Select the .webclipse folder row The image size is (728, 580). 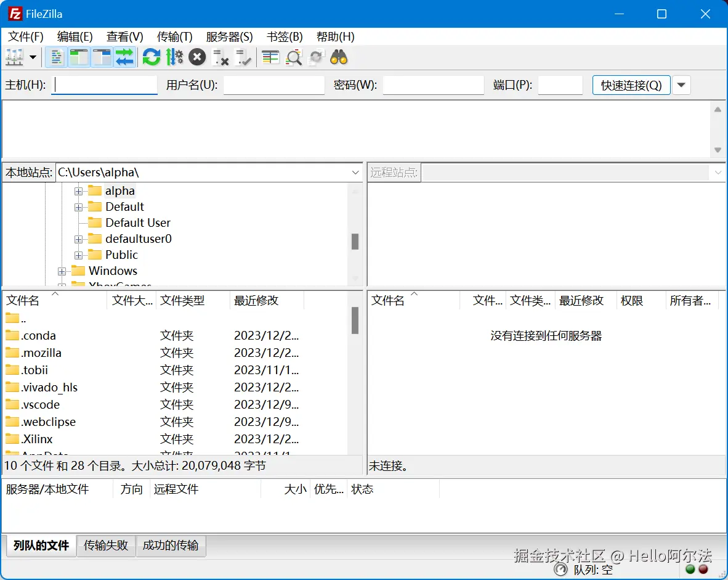176,422
